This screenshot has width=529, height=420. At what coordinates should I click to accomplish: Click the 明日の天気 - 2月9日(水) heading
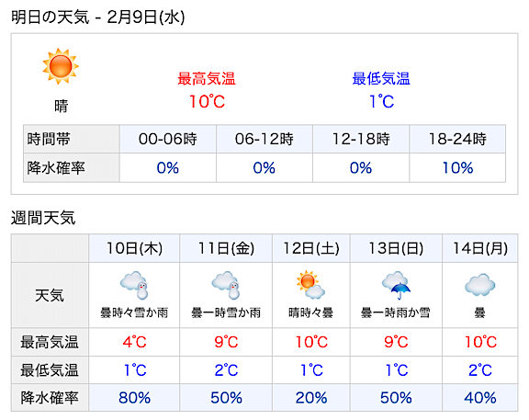click(98, 17)
